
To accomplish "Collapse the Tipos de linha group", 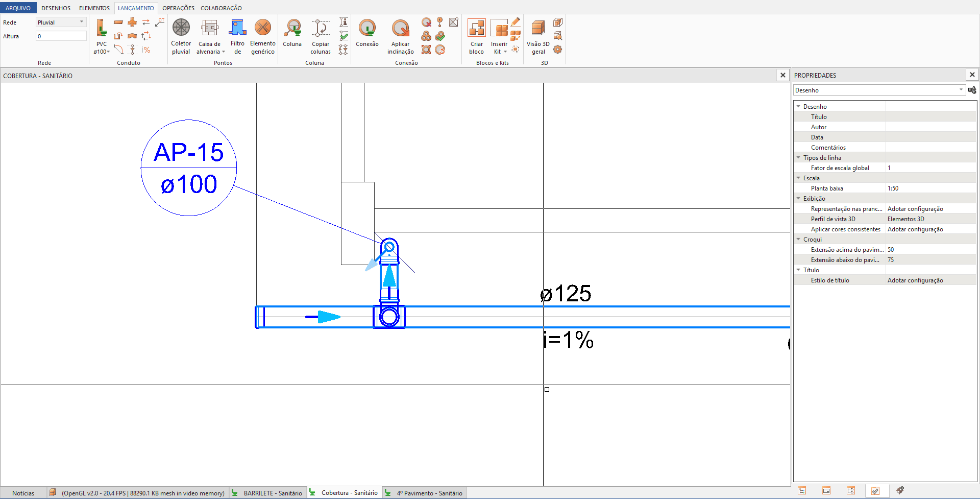I will 798,157.
